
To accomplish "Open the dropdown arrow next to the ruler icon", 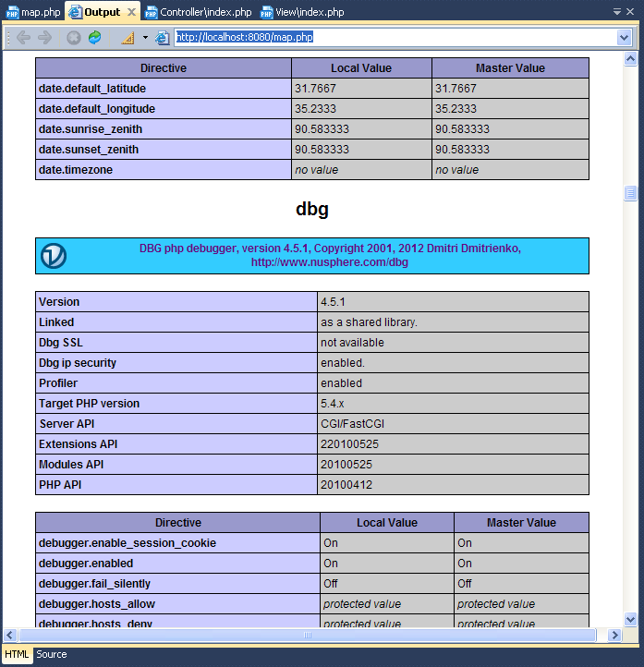I will (145, 38).
